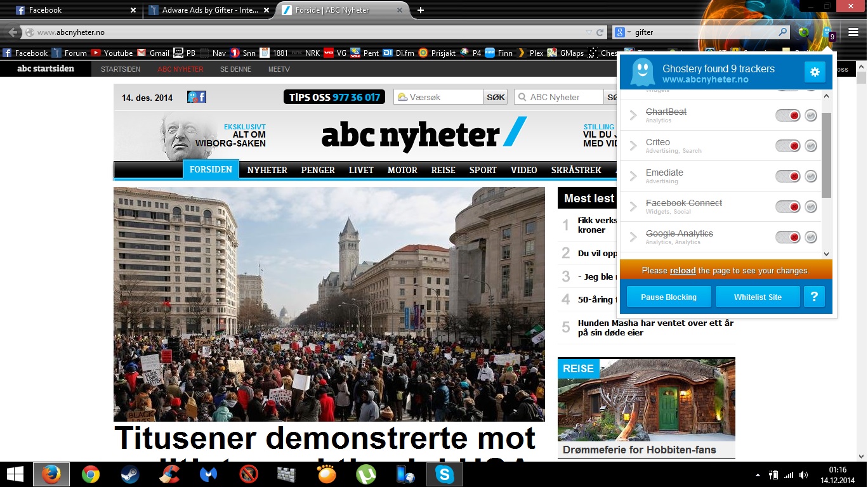Open Skype from the taskbar
868x487 pixels.
445,474
